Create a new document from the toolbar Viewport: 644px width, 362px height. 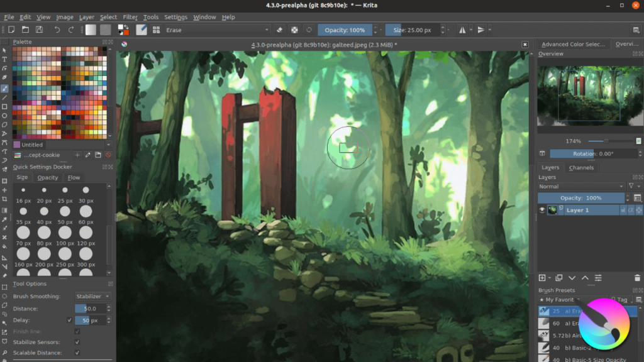click(11, 30)
